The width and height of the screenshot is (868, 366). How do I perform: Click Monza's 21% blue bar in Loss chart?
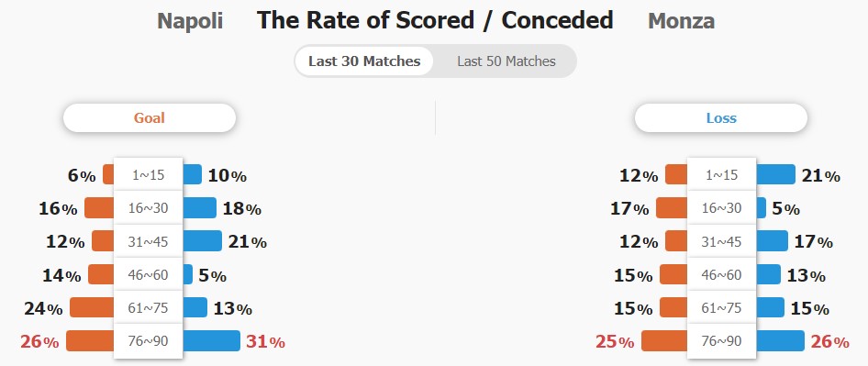click(775, 174)
